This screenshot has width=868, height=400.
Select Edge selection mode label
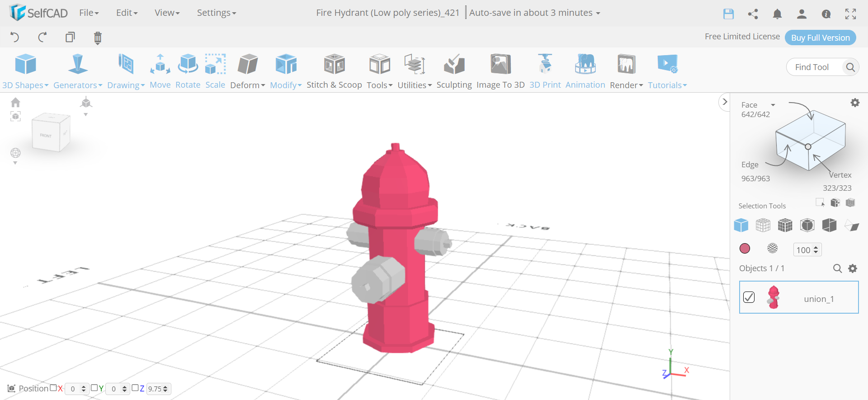click(750, 165)
